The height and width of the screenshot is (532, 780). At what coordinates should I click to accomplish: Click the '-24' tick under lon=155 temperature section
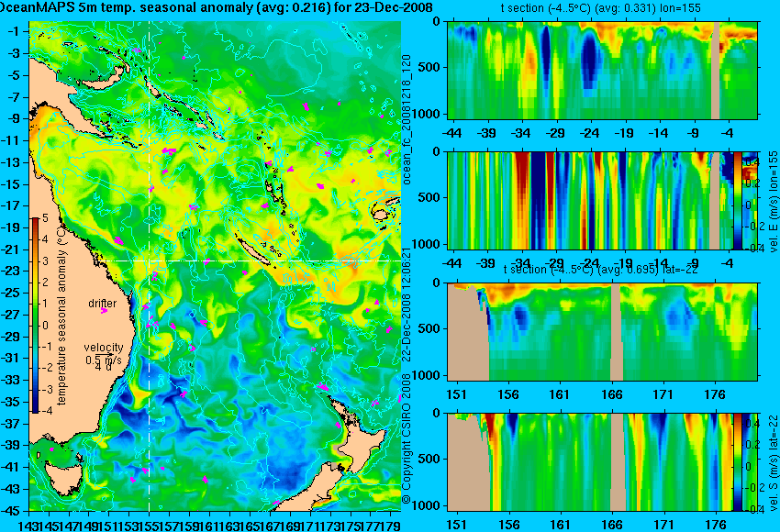coord(589,133)
